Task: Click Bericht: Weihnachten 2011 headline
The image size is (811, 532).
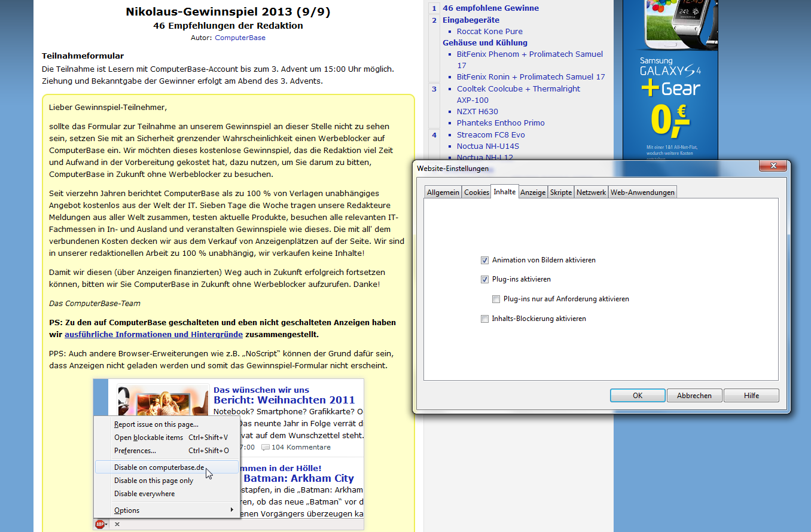Action: pos(284,400)
